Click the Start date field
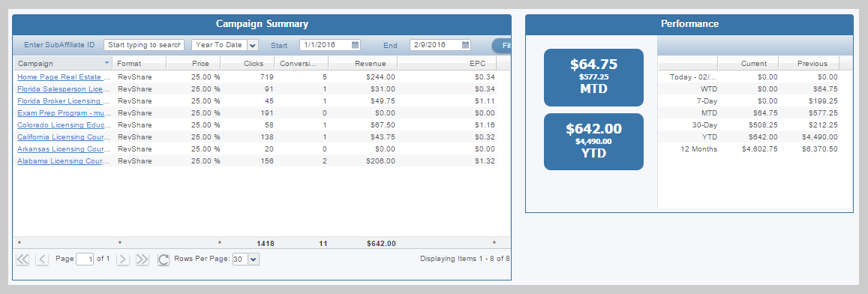 pos(326,45)
